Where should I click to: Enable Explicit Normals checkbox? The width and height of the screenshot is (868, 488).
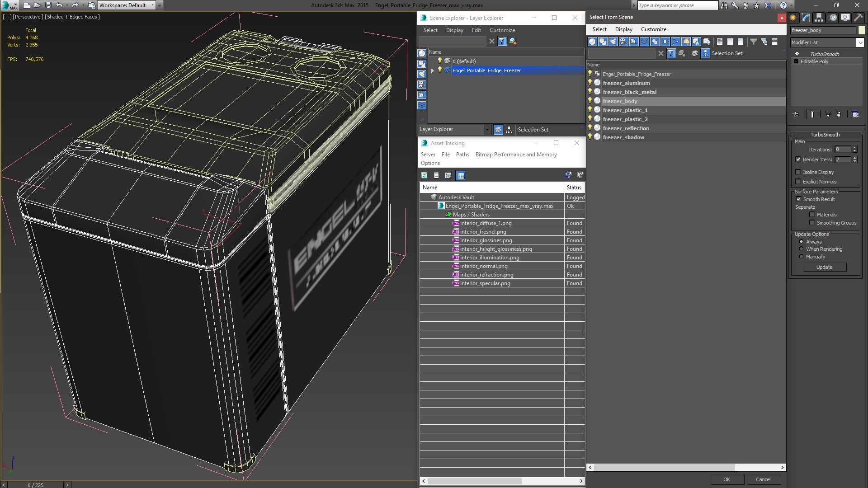(798, 182)
